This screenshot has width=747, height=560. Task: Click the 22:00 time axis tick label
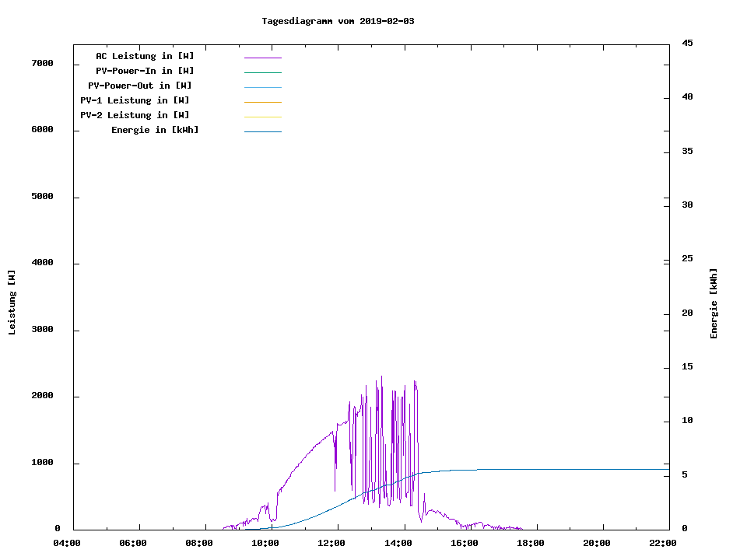662,544
